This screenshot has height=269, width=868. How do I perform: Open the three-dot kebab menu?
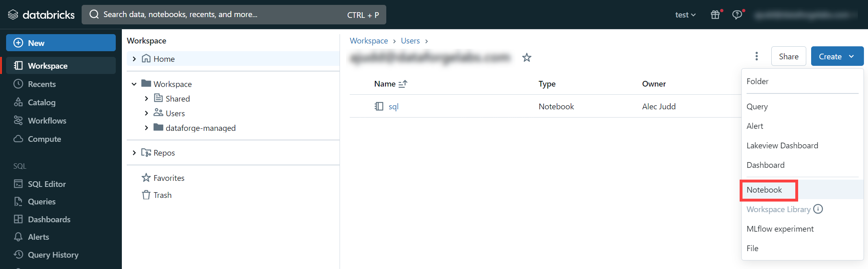pos(757,56)
